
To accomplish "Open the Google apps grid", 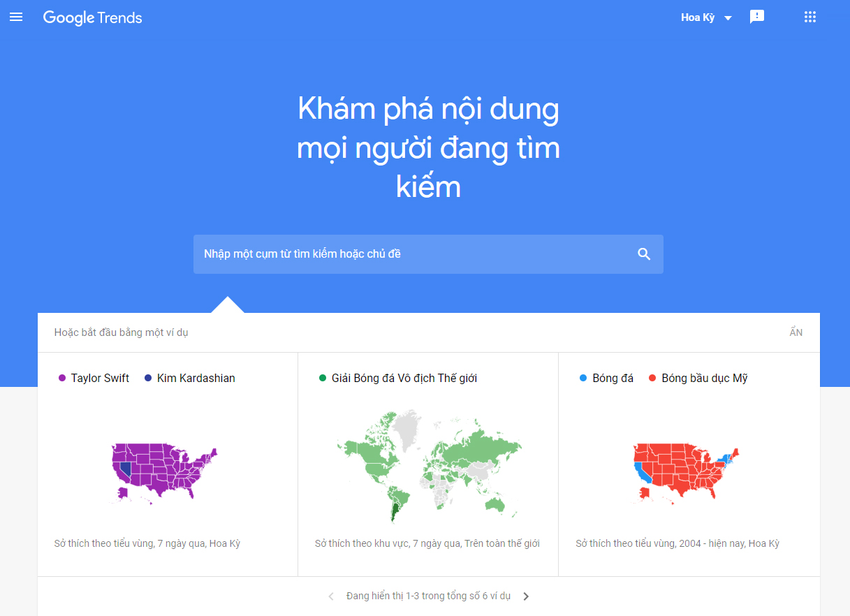I will (809, 16).
